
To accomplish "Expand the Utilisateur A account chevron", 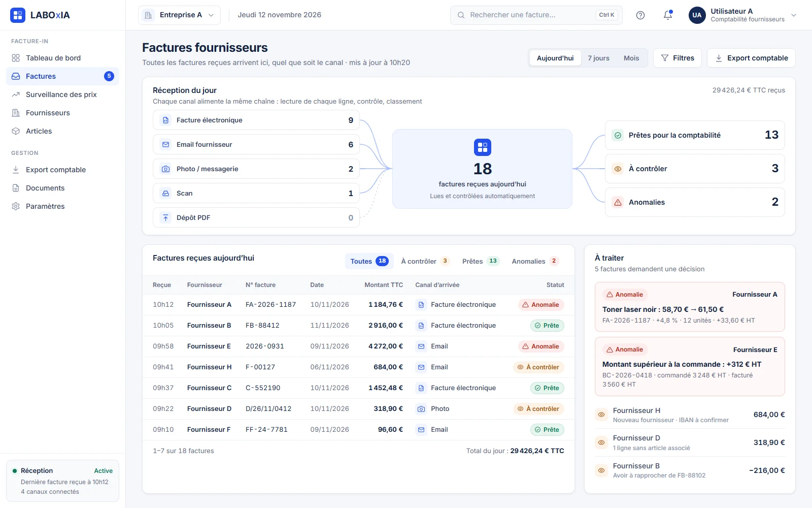I will point(794,15).
